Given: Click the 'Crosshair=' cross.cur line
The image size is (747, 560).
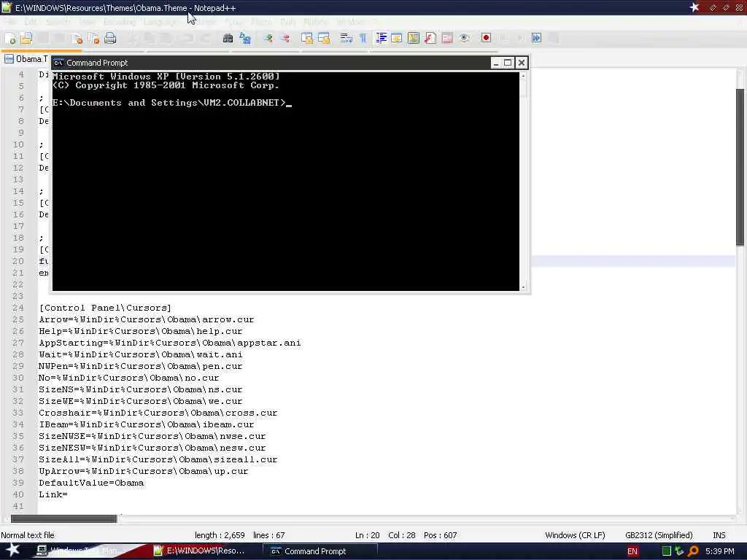Looking at the screenshot, I should click(x=158, y=413).
